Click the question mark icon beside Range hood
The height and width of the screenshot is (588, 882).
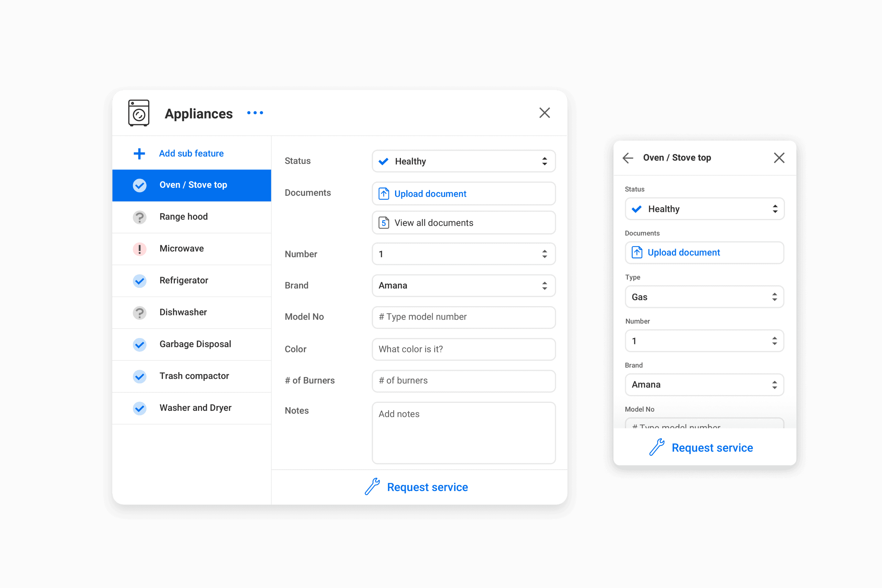pos(140,217)
